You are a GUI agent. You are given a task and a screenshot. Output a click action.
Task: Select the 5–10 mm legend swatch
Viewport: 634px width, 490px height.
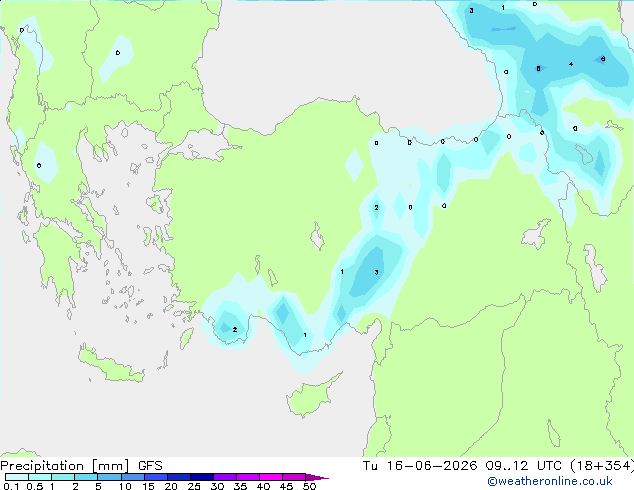click(109, 477)
